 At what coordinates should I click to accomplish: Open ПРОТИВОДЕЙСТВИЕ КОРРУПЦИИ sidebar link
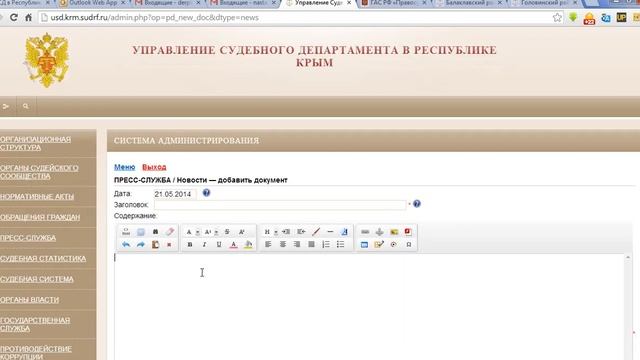36,353
